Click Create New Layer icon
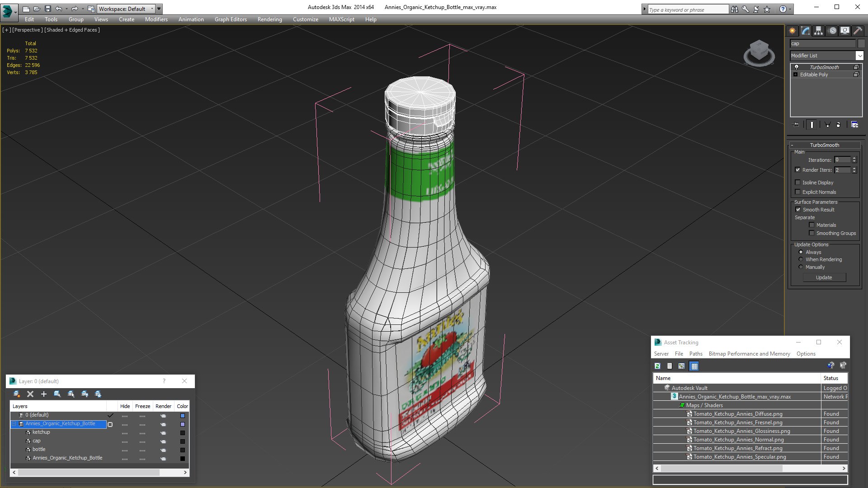The image size is (868, 488). (x=17, y=394)
